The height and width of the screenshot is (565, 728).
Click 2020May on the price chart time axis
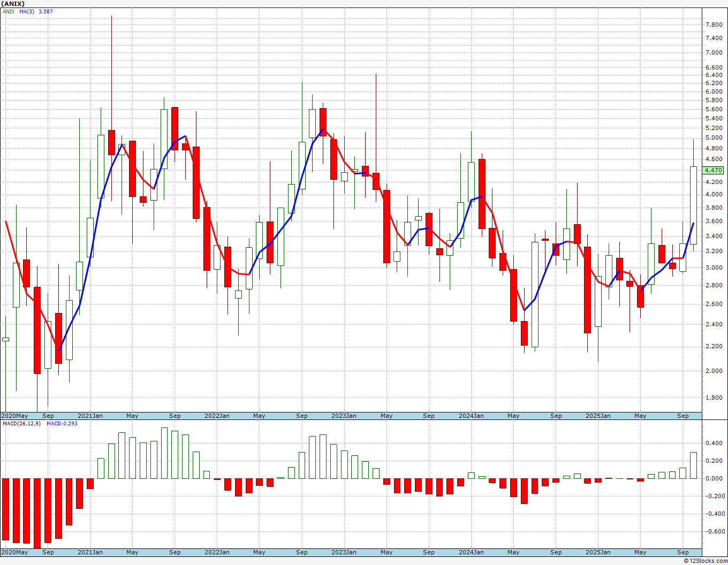pyautogui.click(x=15, y=416)
